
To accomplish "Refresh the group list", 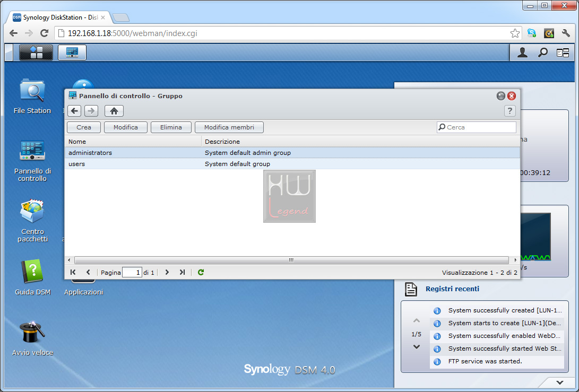I will (x=201, y=272).
